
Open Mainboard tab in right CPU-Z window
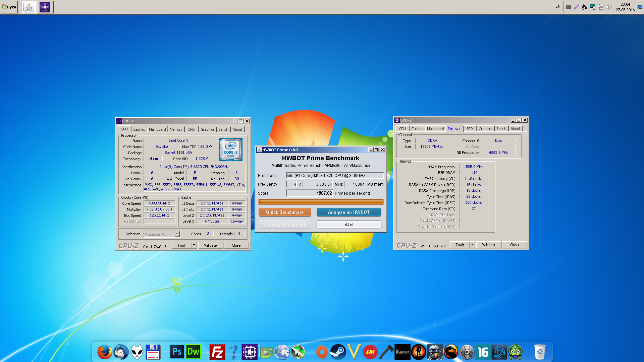tap(435, 129)
